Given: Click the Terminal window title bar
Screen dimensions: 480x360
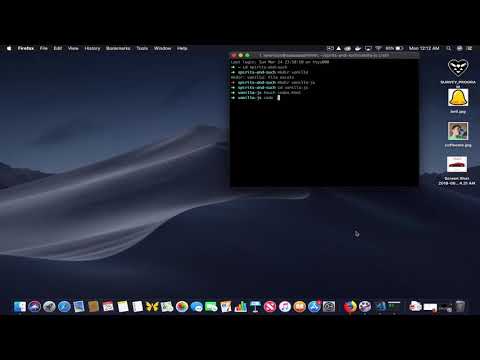Looking at the screenshot, I should pos(324,56).
